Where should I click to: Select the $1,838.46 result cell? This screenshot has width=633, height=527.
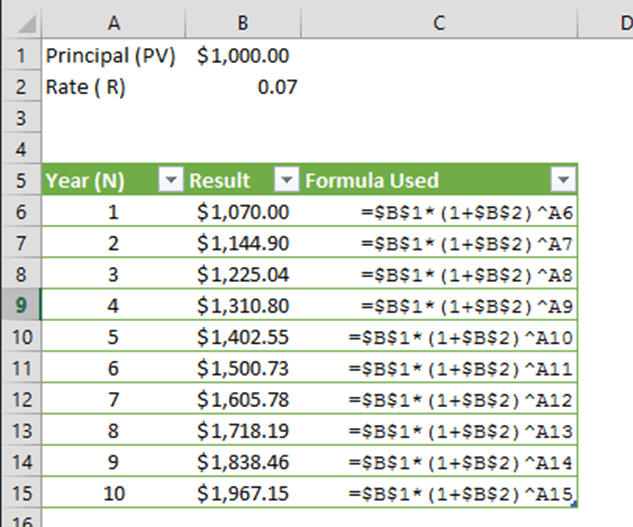click(243, 462)
